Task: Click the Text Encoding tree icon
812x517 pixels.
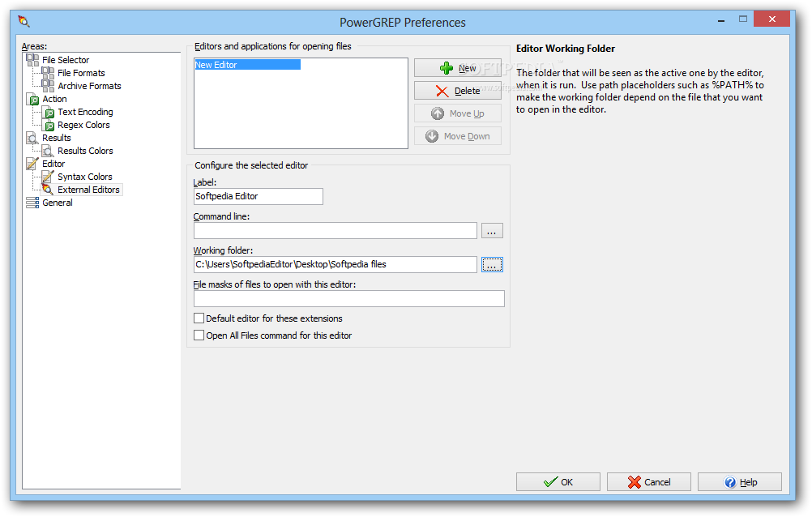Action: [48, 111]
